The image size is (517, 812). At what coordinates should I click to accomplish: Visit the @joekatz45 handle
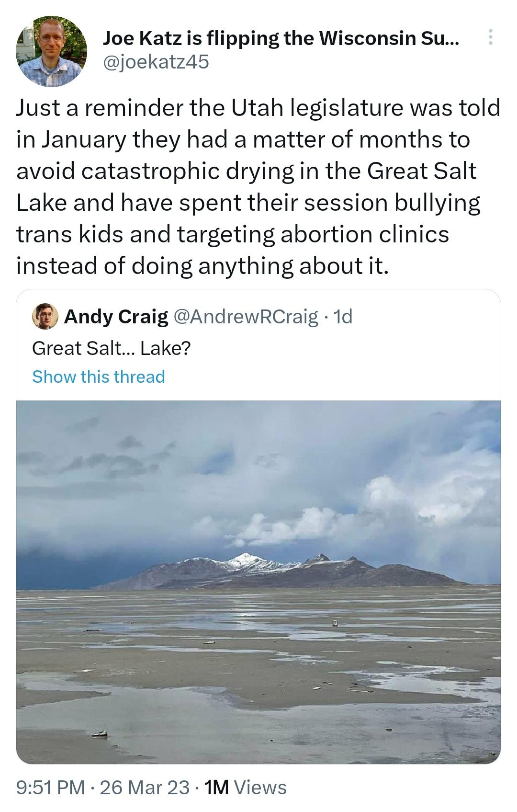coord(156,61)
